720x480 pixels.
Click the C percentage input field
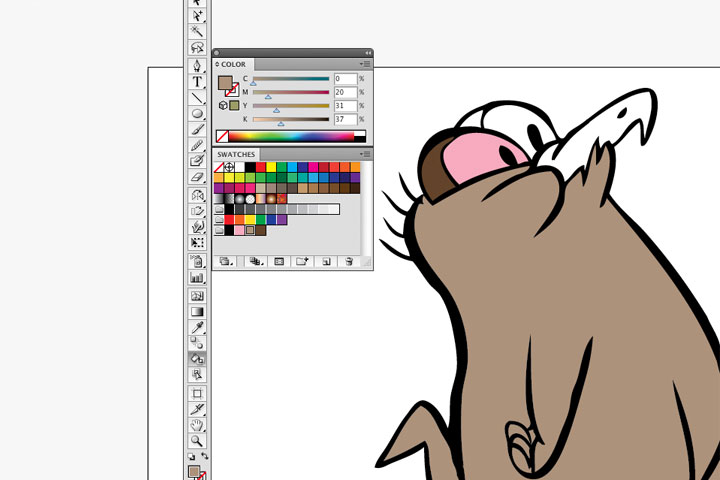[345, 79]
